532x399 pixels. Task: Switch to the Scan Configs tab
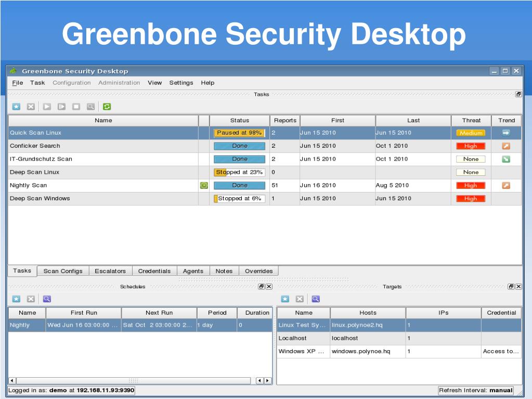click(63, 271)
